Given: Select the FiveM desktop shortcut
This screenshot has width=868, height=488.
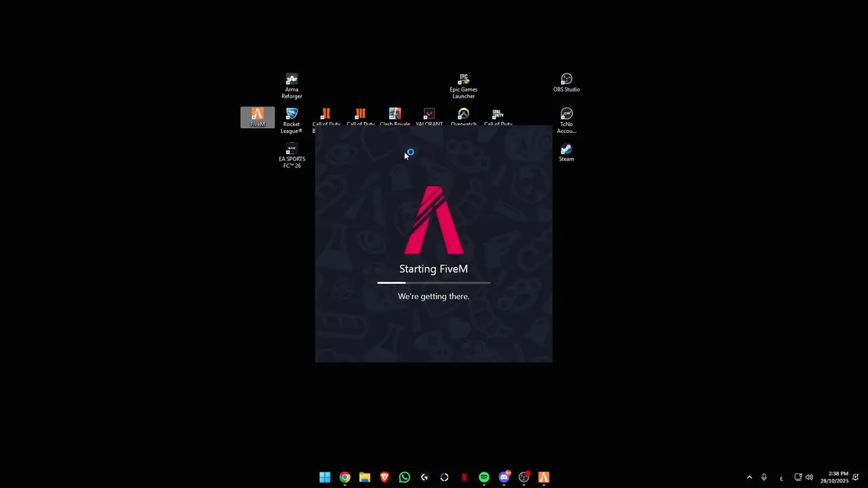Looking at the screenshot, I should (x=258, y=117).
